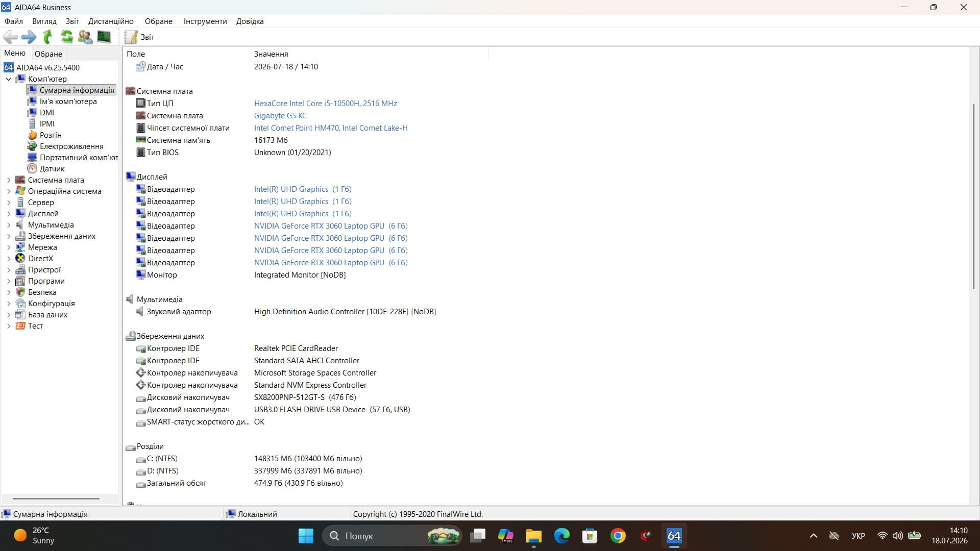Open the Звіт menu in menu bar

click(x=72, y=21)
